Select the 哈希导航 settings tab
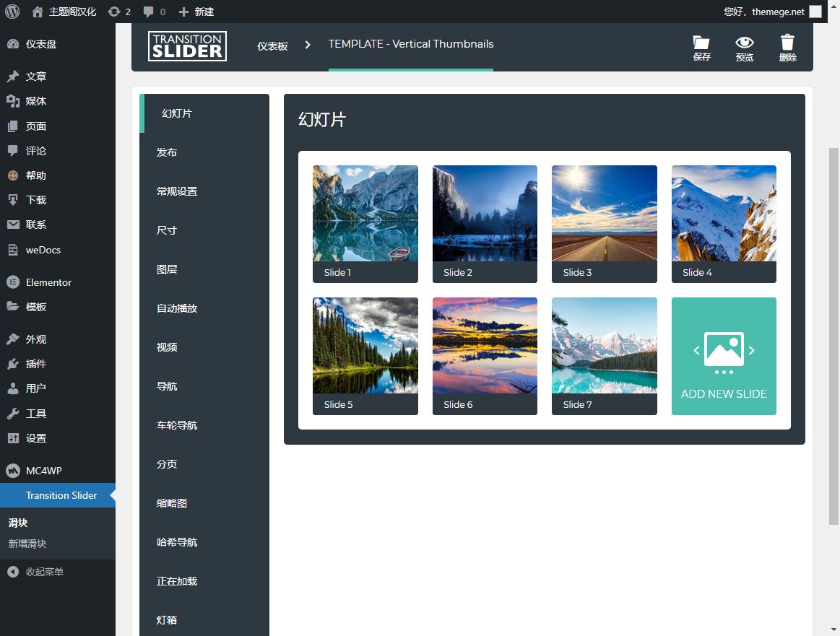 [x=204, y=542]
